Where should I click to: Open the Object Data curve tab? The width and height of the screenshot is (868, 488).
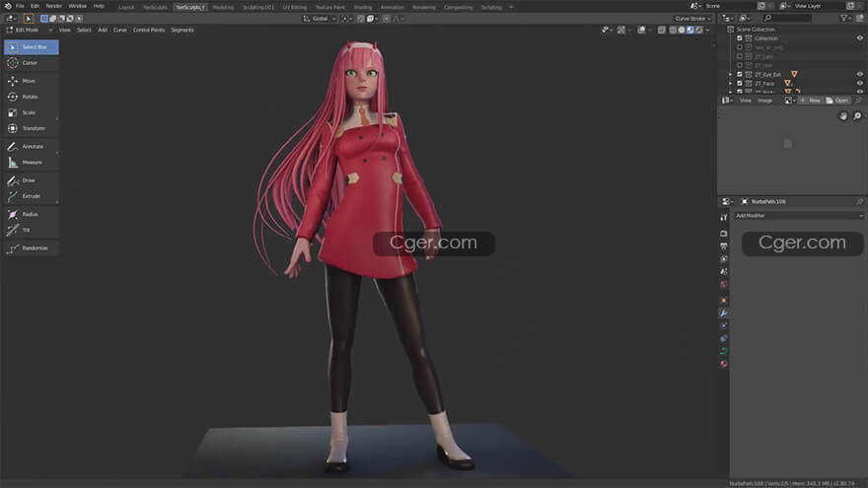(724, 351)
